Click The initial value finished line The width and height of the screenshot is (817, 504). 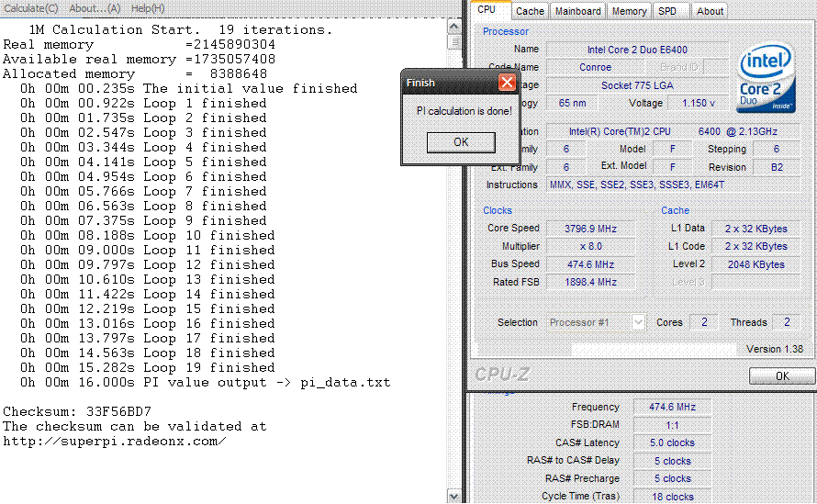[x=188, y=89]
